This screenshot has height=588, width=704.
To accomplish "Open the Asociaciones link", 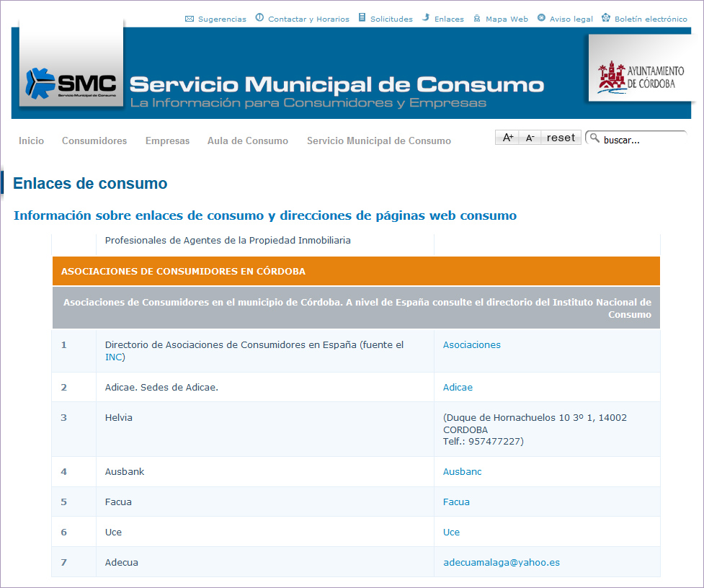I will pos(472,344).
